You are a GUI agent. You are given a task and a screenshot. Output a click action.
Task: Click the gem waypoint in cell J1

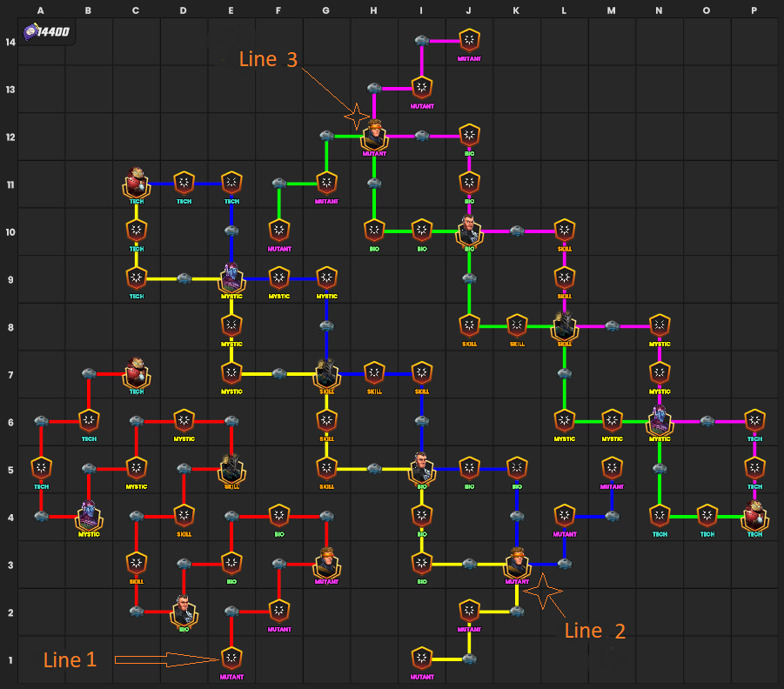pos(469,659)
